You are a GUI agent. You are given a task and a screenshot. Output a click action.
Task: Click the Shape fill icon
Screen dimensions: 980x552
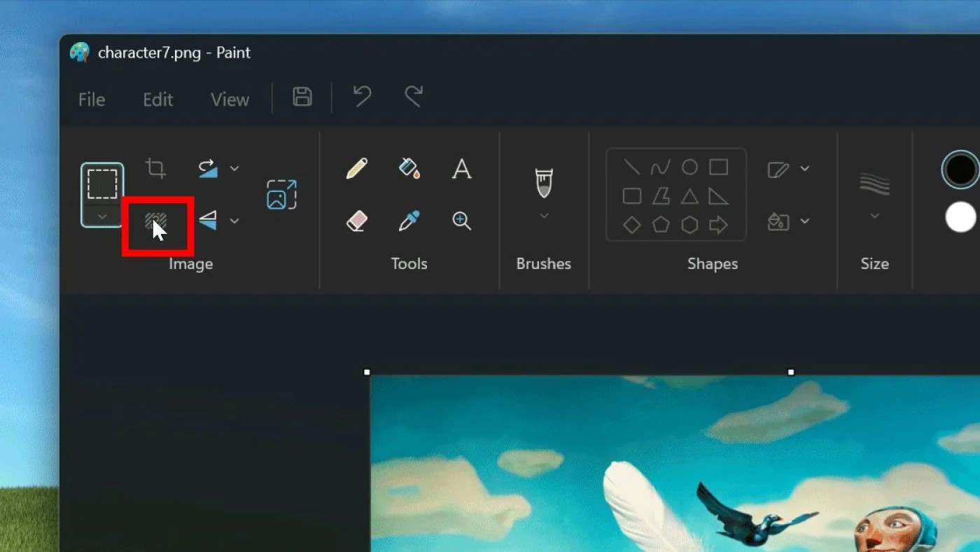[778, 221]
